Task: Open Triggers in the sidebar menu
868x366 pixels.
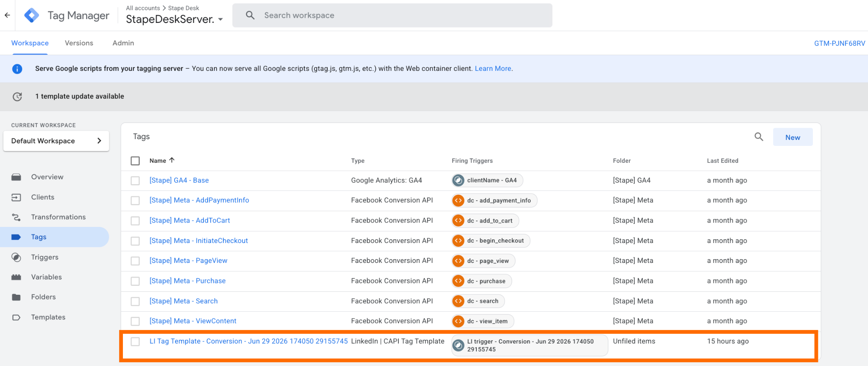Action: point(45,257)
